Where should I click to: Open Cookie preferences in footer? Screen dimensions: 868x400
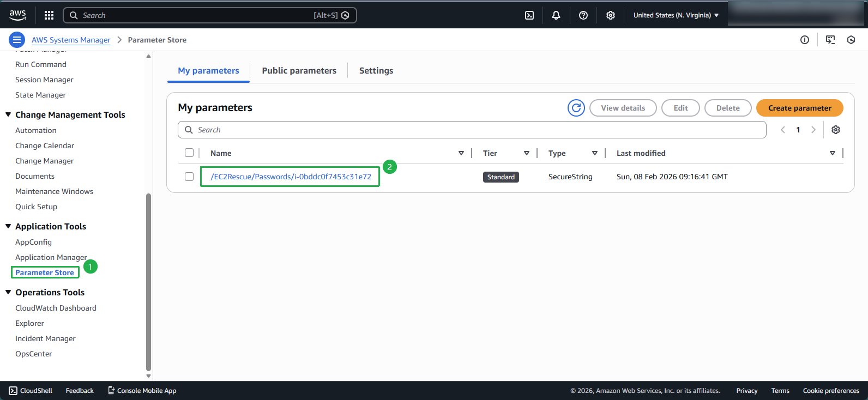(x=831, y=391)
